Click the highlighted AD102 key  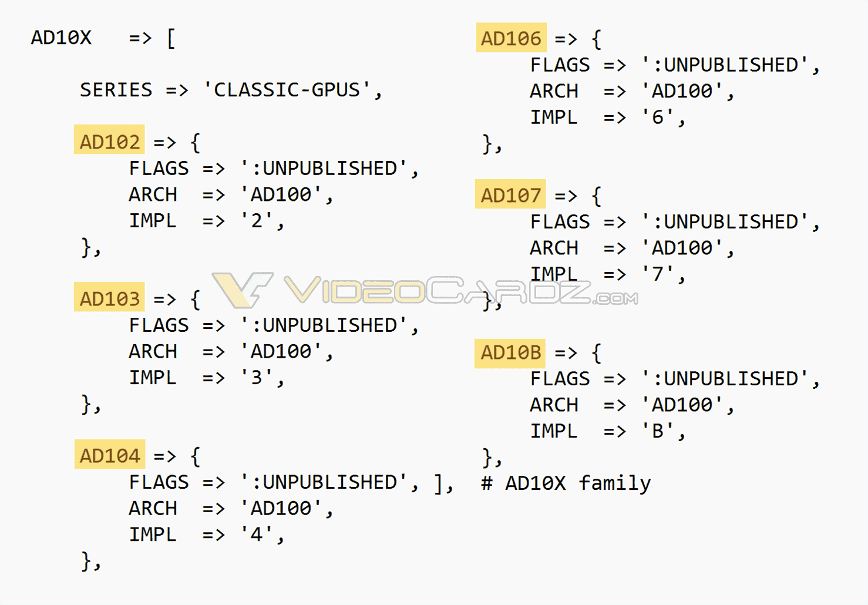(109, 139)
